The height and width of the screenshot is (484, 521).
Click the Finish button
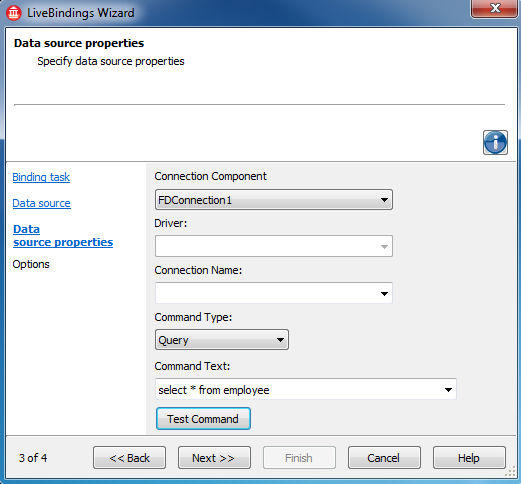299,458
